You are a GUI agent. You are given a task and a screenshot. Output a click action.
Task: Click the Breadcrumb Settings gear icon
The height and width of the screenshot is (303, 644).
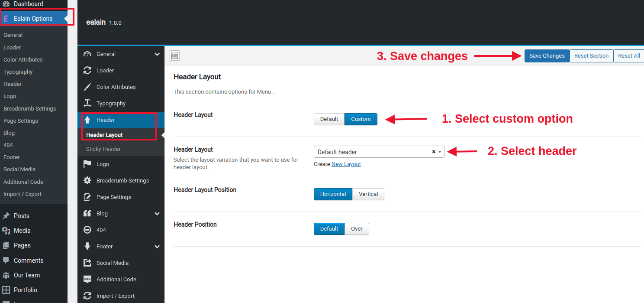pyautogui.click(x=87, y=180)
